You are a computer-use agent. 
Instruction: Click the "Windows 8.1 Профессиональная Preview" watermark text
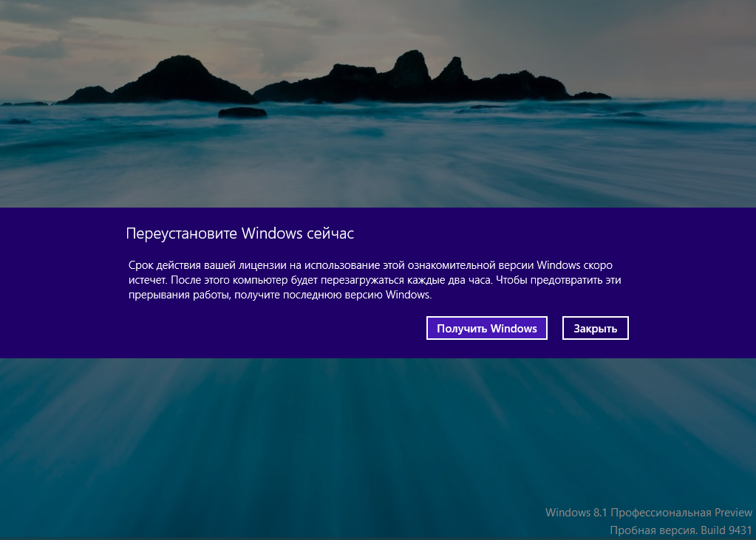point(649,512)
